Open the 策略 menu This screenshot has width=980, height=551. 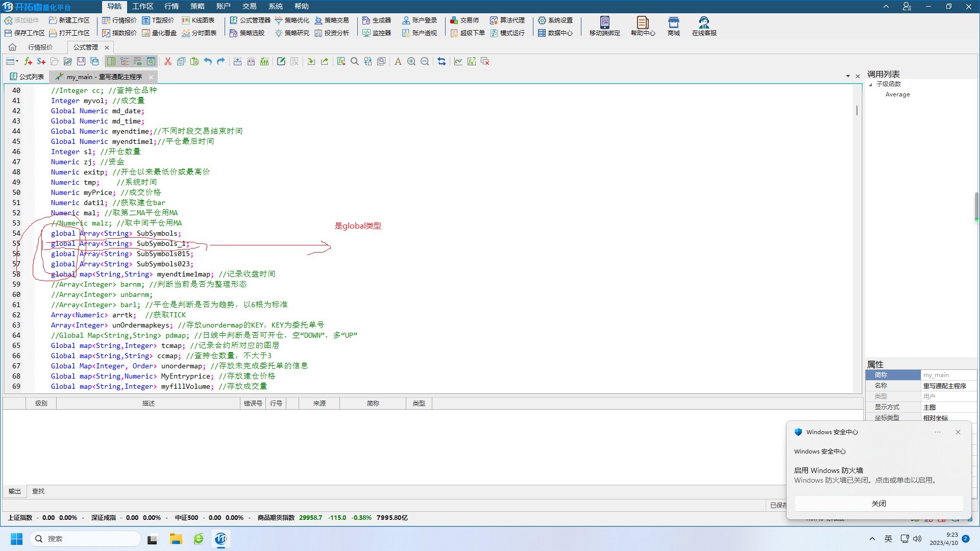[197, 6]
